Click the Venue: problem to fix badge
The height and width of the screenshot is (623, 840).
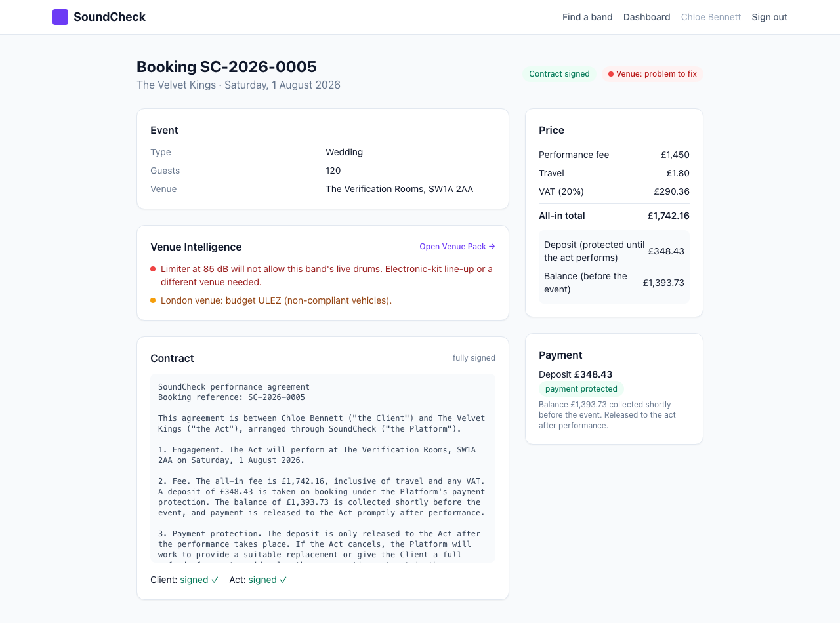pyautogui.click(x=652, y=74)
